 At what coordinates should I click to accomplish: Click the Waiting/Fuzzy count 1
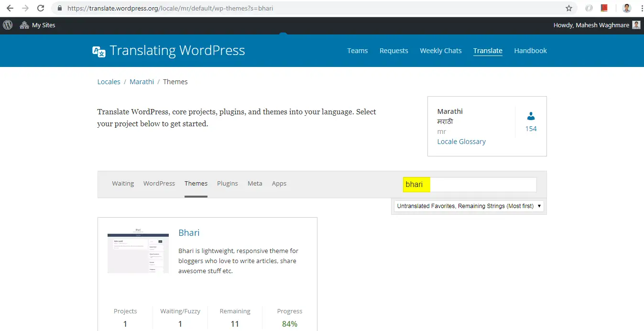(x=180, y=324)
